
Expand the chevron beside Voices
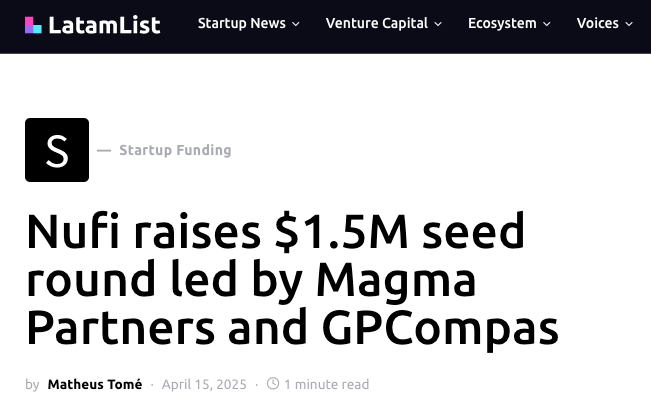(x=629, y=24)
